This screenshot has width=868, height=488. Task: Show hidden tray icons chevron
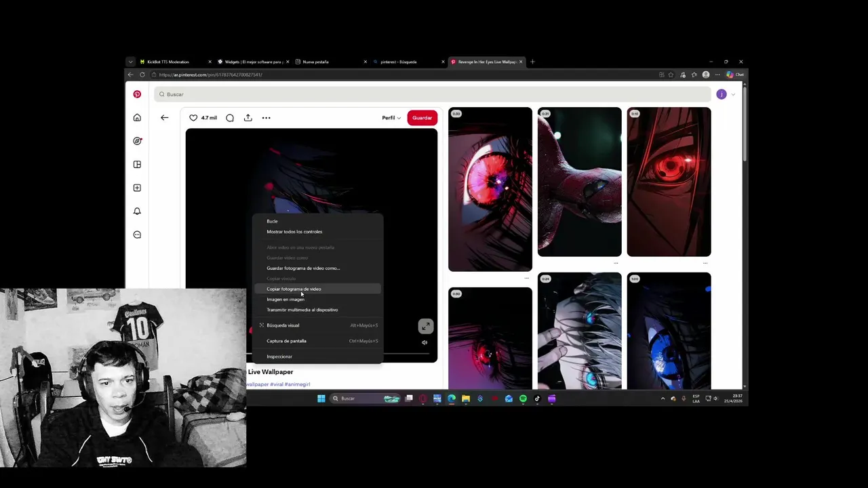pyautogui.click(x=663, y=399)
